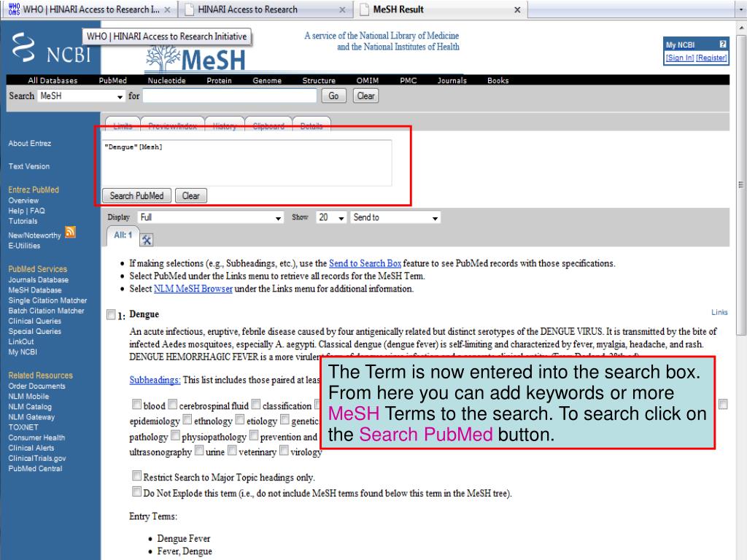This screenshot has width=747, height=560.
Task: Check the blood subheading box
Action: click(x=136, y=404)
